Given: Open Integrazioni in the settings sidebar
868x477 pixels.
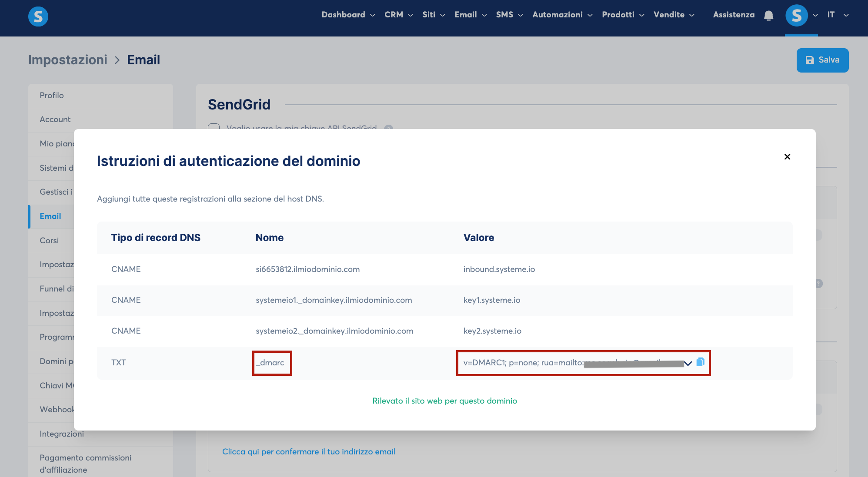Looking at the screenshot, I should 62,434.
